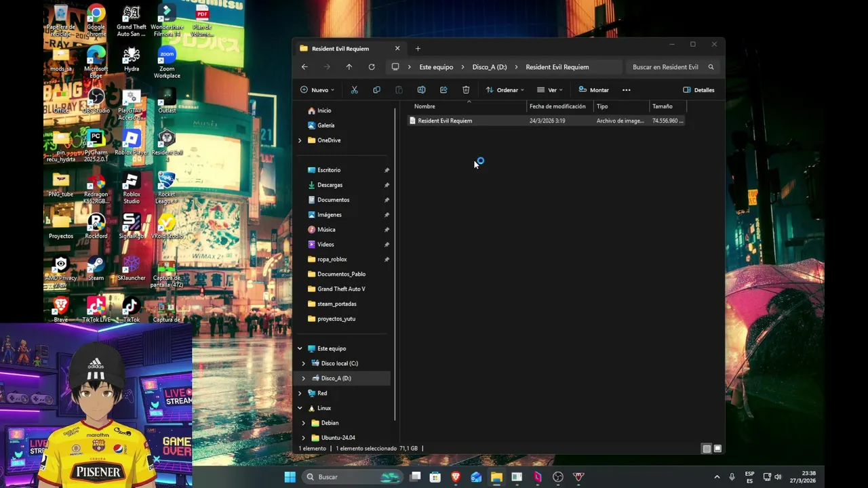The height and width of the screenshot is (488, 868).
Task: Select the Zoom Workplace desktop icon
Action: (167, 63)
